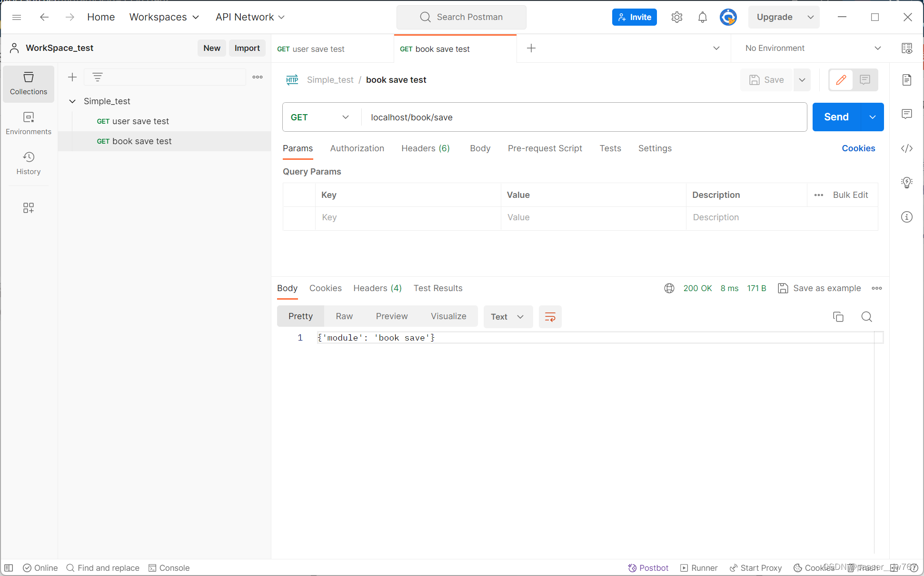The height and width of the screenshot is (576, 924).
Task: Click the Send button
Action: coord(836,117)
